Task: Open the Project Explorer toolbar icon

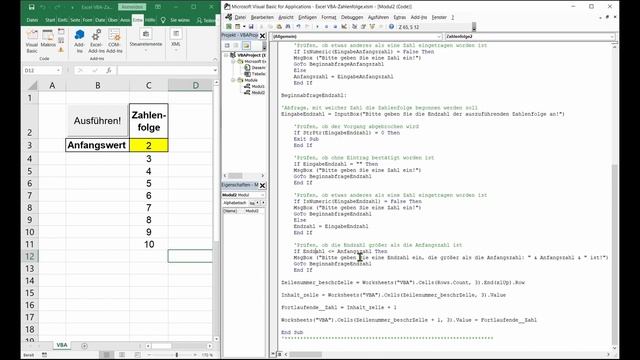Action: [354, 27]
